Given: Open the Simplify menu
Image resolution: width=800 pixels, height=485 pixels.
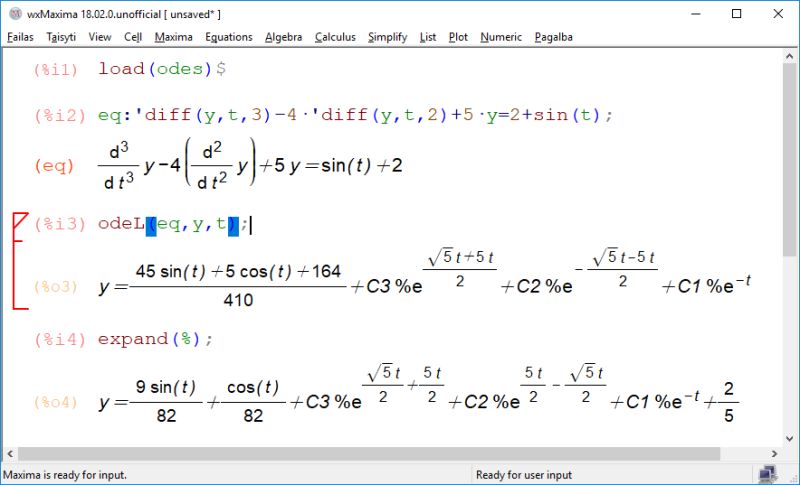Looking at the screenshot, I should pos(387,37).
